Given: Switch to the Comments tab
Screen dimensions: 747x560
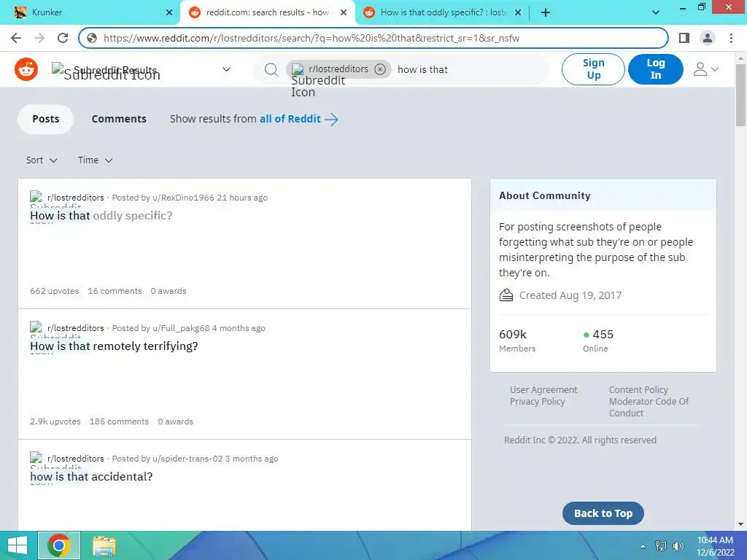Looking at the screenshot, I should pyautogui.click(x=119, y=119).
